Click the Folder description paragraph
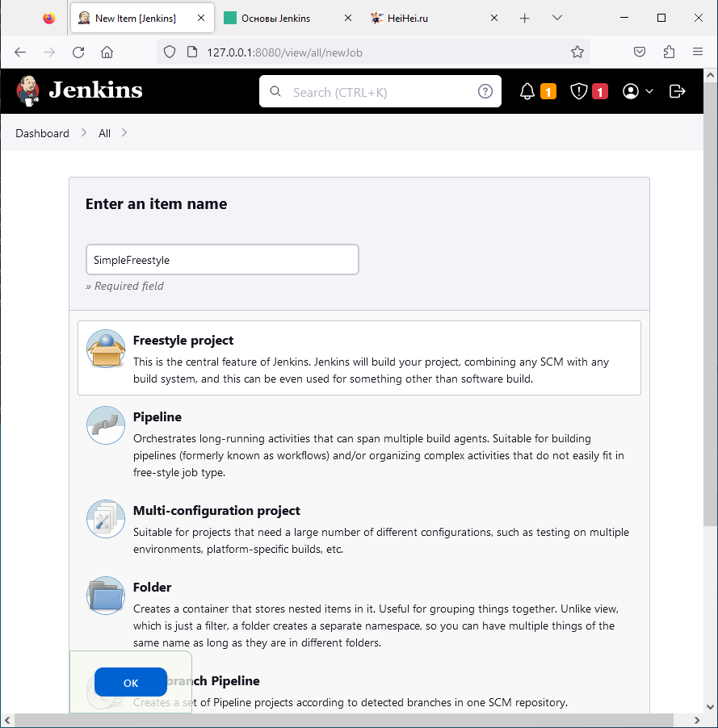 coord(376,625)
